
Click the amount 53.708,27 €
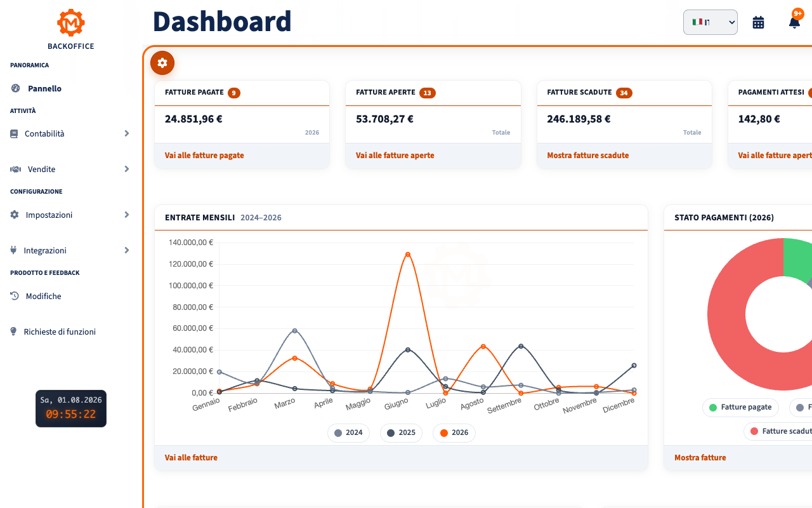tap(384, 119)
